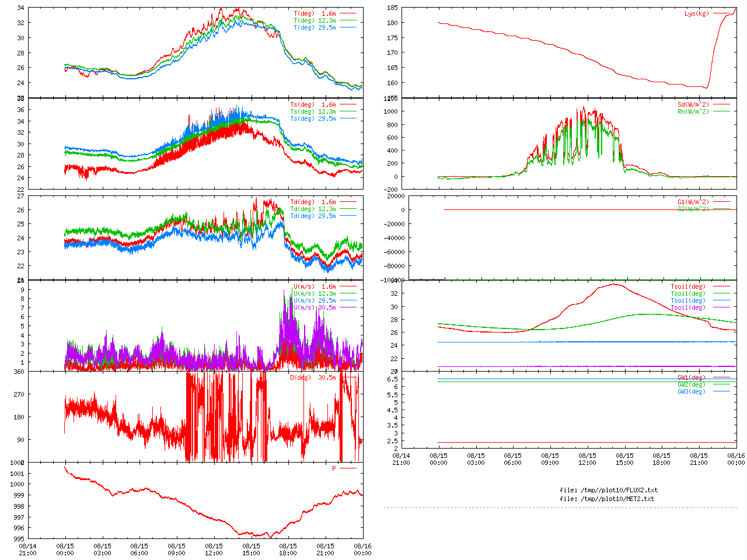This screenshot has width=747, height=560.
Task: Click the "U(m/s) 1.6m" wind legend label
Action: pos(315,286)
